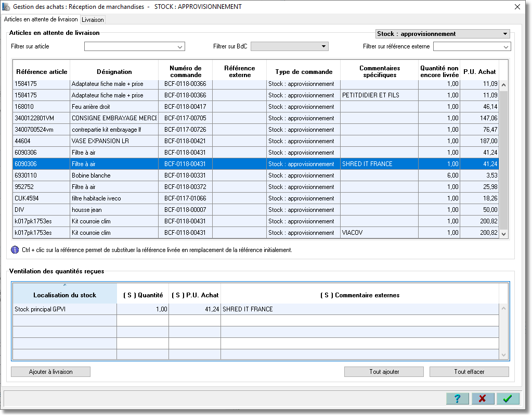Select the DIV housse jean row
Screen dimensions: 532x416
(256, 210)
